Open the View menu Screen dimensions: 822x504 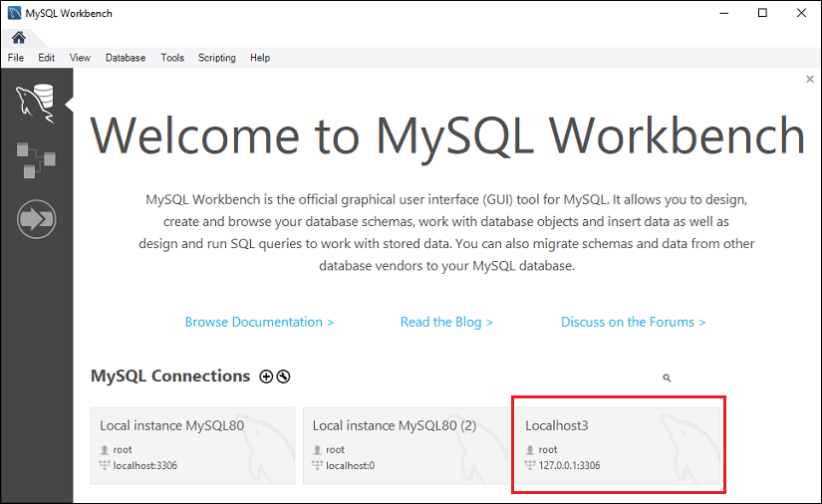tap(80, 58)
